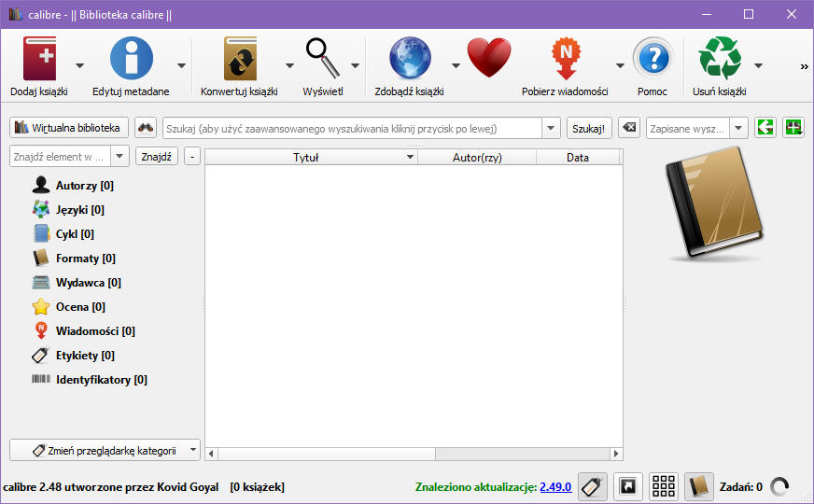
Task: Click the Dodaj książki (add books) icon
Action: click(39, 58)
